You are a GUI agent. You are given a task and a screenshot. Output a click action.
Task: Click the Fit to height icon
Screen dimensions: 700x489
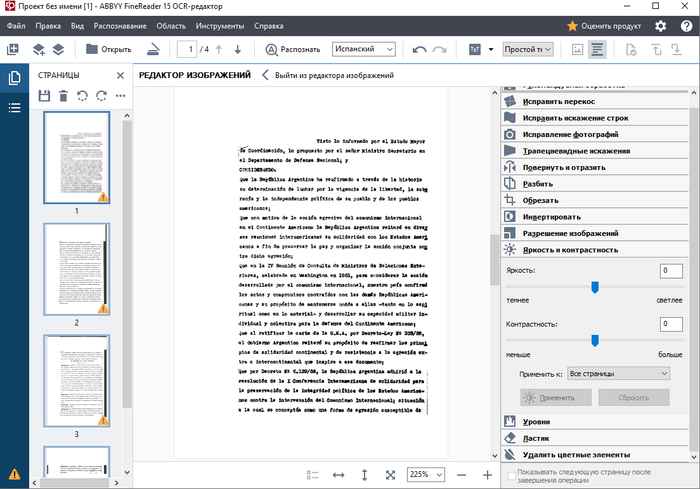pyautogui.click(x=364, y=474)
